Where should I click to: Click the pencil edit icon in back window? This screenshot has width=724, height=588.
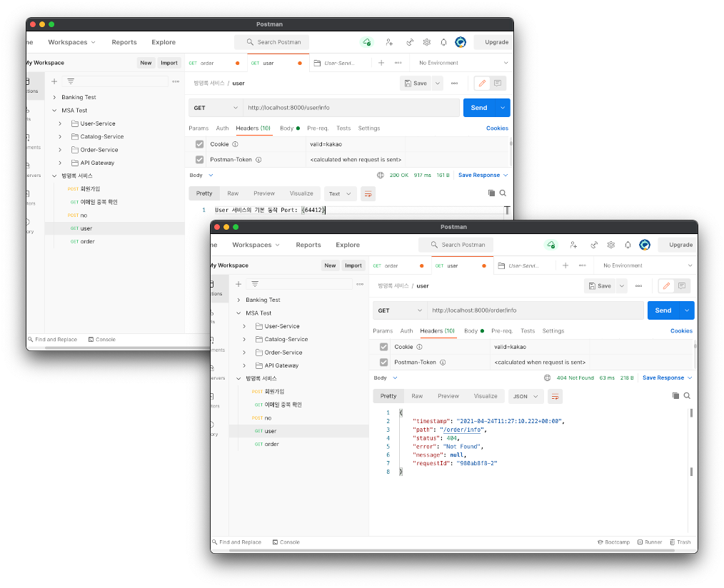click(482, 83)
